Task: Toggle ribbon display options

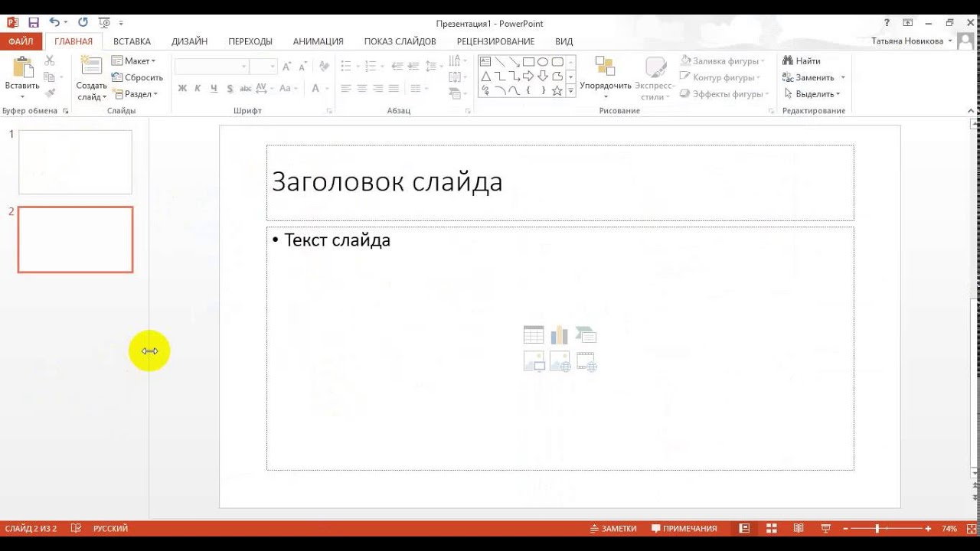Action: point(907,23)
